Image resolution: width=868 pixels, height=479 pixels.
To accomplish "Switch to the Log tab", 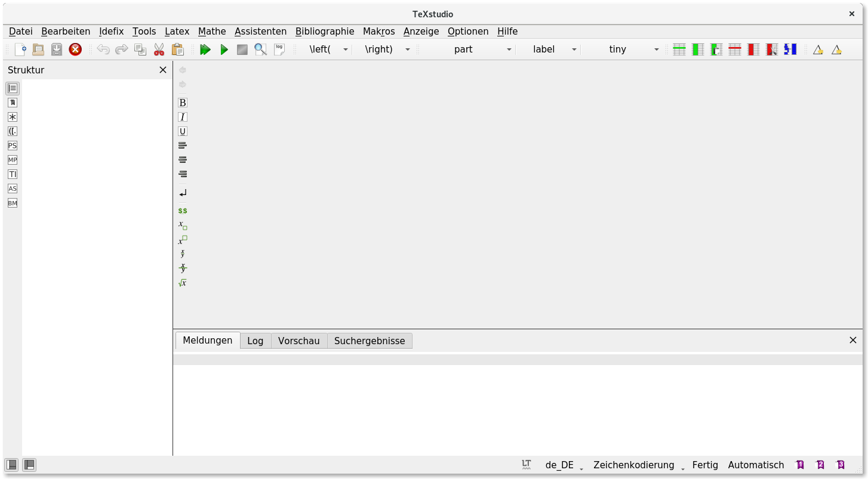I will pos(256,341).
